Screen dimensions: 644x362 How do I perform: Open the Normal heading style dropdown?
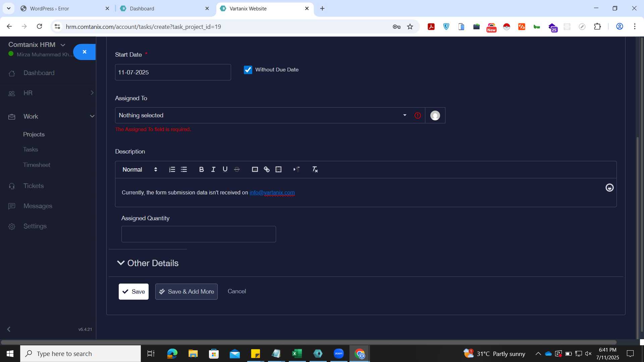click(x=140, y=170)
